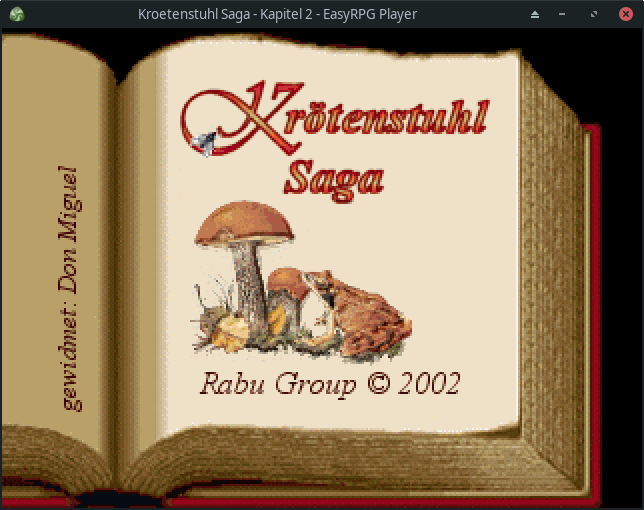The height and width of the screenshot is (510, 644).
Task: Click the red book cover on the right edge
Action: pyautogui.click(x=592, y=300)
